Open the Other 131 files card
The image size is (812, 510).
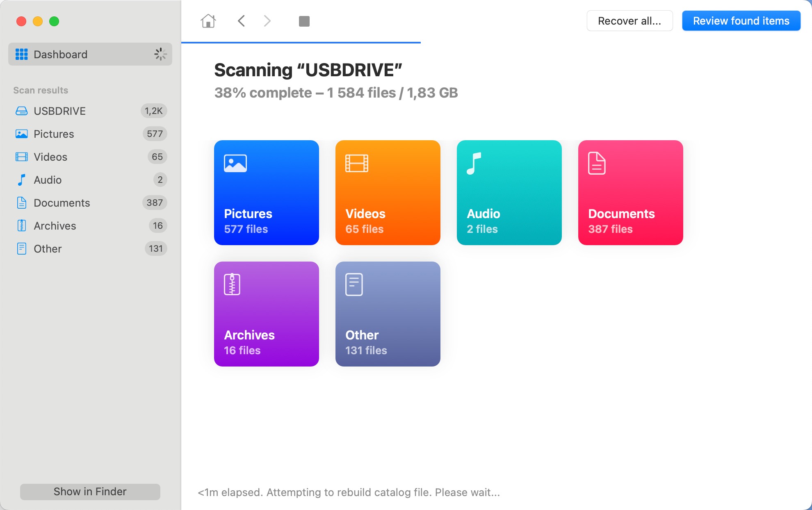click(388, 314)
